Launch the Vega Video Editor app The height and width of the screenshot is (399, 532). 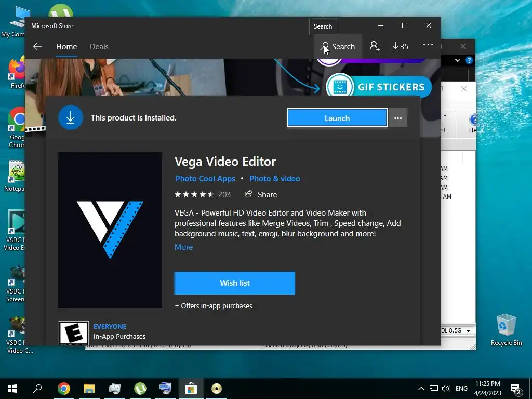[x=337, y=118]
